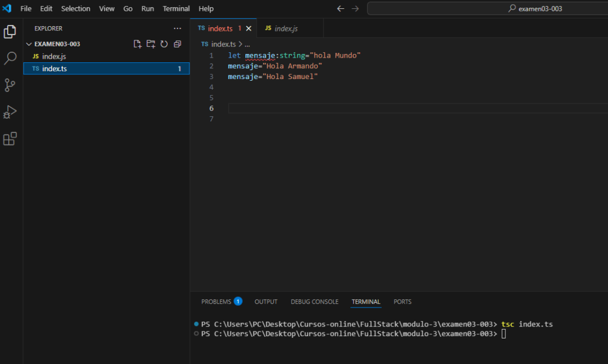Click the New Folder icon in Explorer
This screenshot has width=608, height=364.
coord(151,44)
